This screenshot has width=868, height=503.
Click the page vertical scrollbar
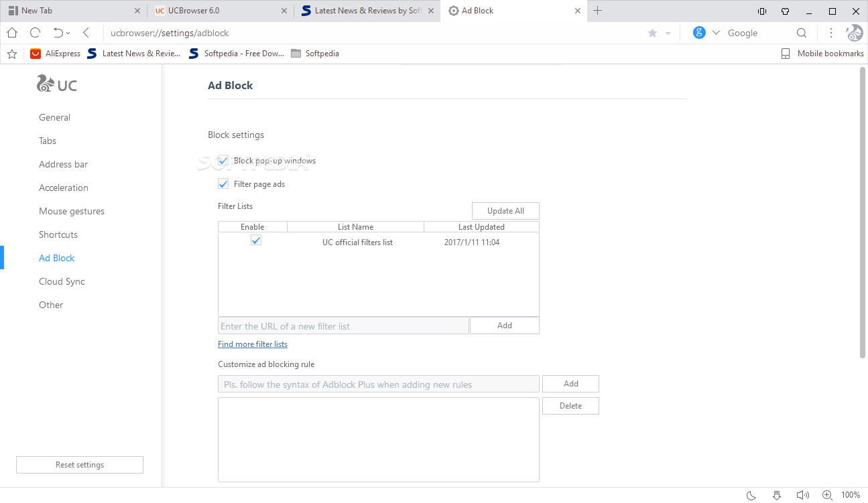point(863,213)
